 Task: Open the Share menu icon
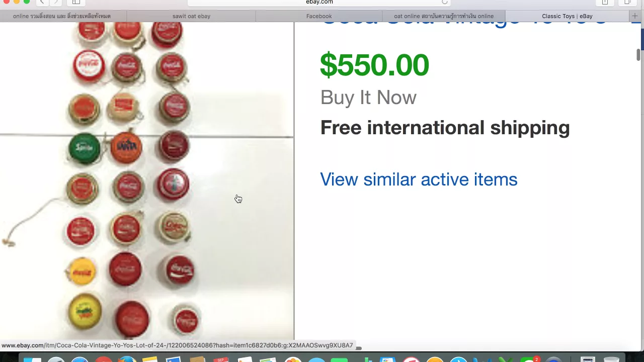tap(605, 3)
